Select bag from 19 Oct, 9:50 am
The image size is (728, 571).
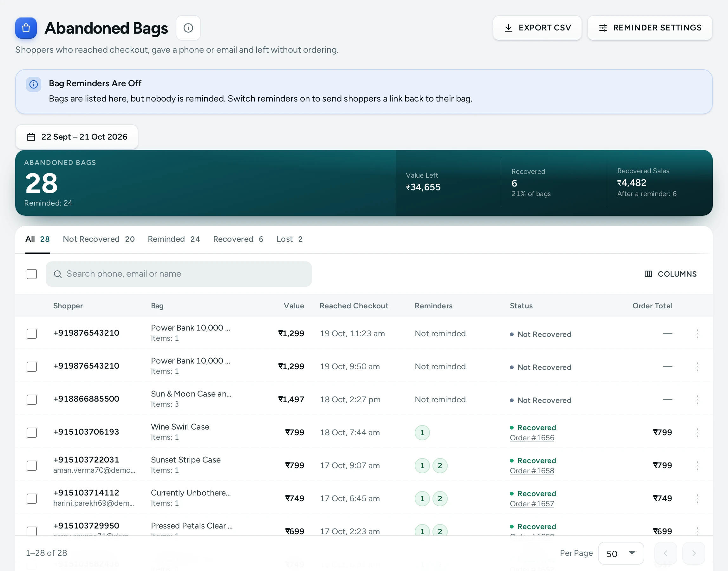[32, 367]
